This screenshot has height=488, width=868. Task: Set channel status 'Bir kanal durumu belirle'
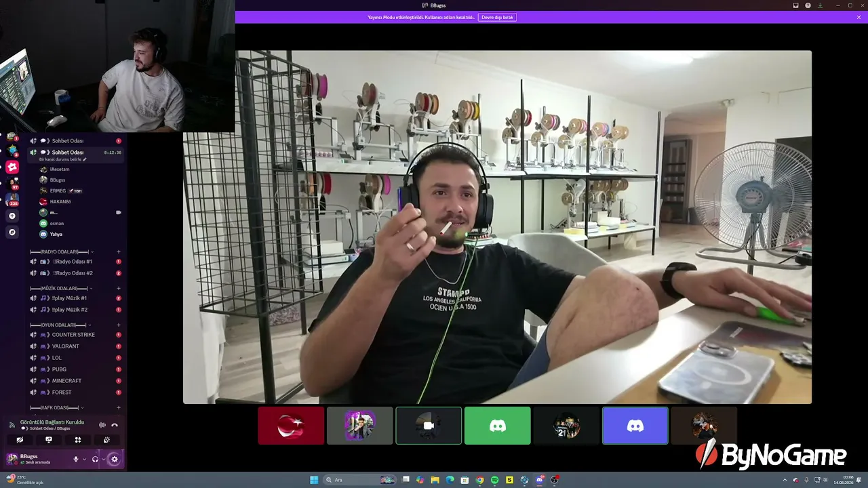63,159
